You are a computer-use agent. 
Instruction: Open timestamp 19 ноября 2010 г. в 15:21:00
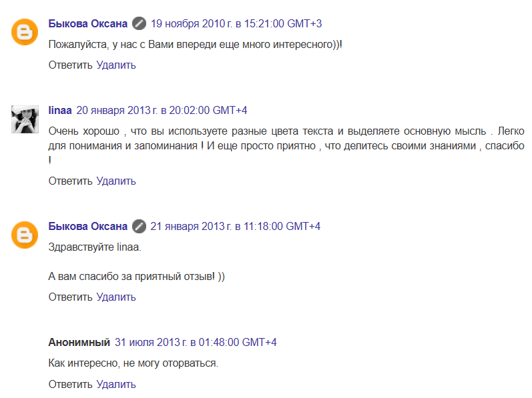236,24
